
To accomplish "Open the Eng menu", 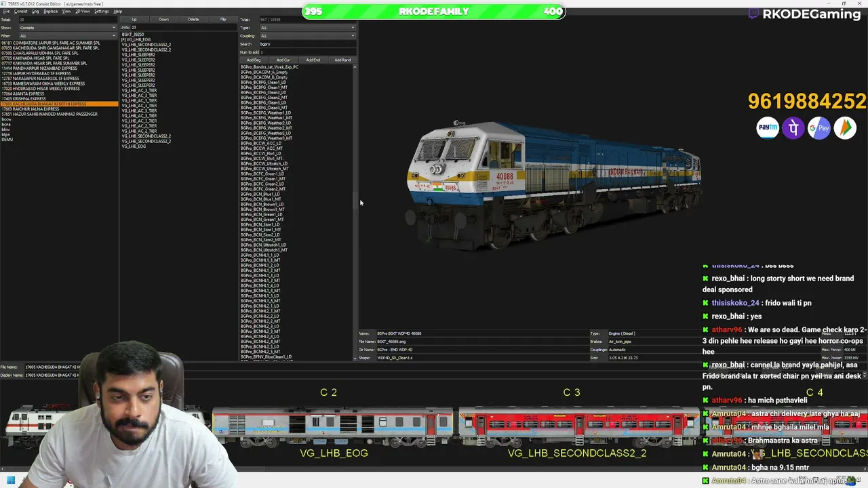I will coord(35,12).
